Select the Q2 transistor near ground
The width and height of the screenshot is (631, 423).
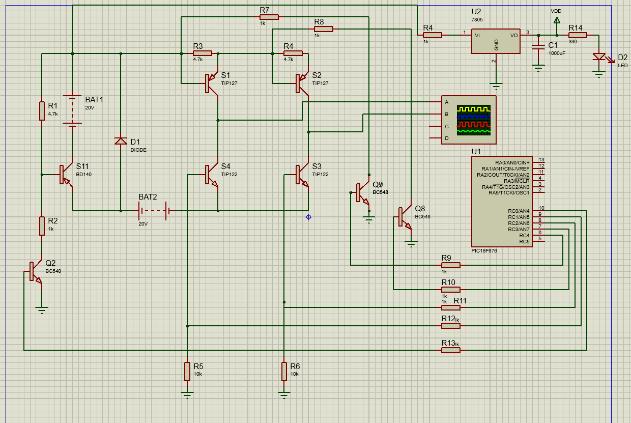pyautogui.click(x=35, y=272)
